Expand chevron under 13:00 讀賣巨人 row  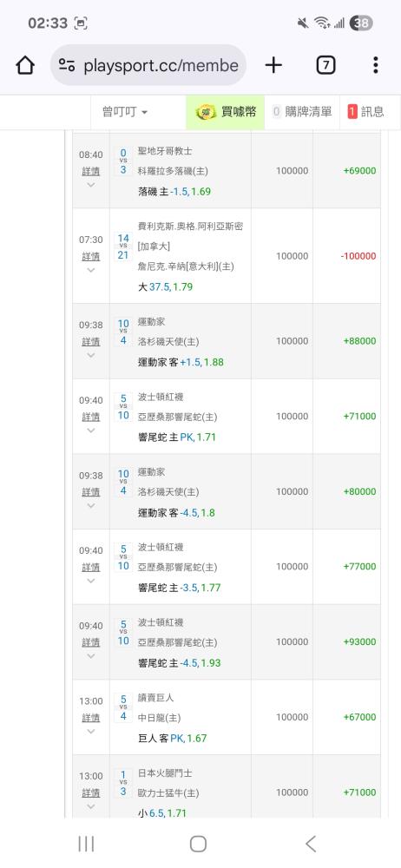(x=91, y=731)
